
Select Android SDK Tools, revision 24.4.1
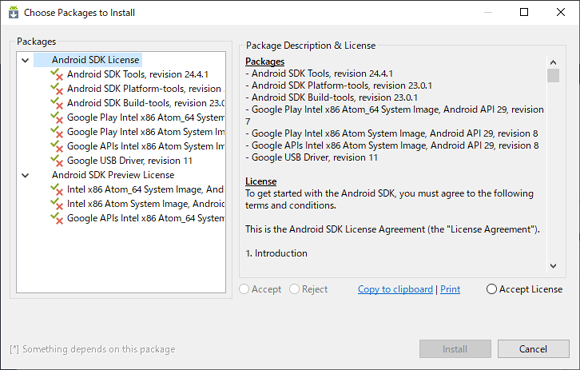coord(138,74)
